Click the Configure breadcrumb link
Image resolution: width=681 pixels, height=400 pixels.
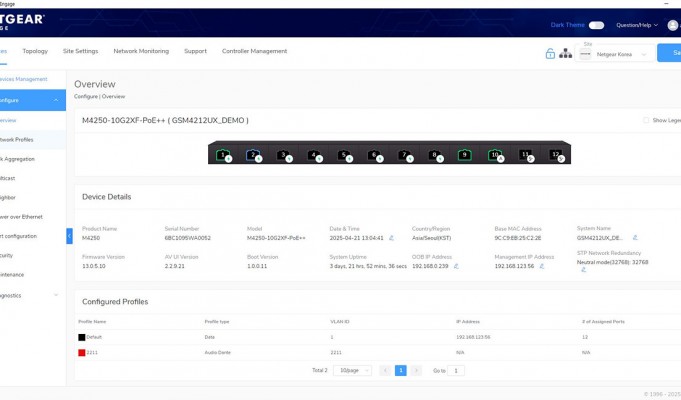[86, 96]
